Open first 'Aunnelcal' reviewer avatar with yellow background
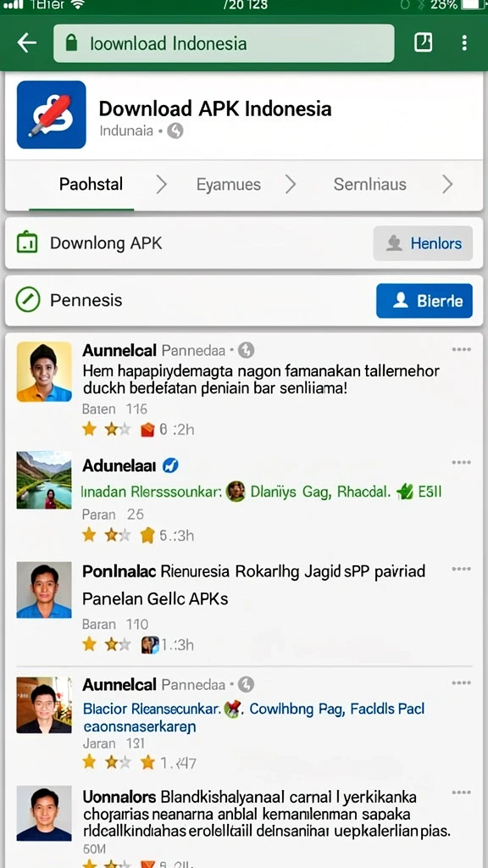488x868 pixels. [x=44, y=371]
